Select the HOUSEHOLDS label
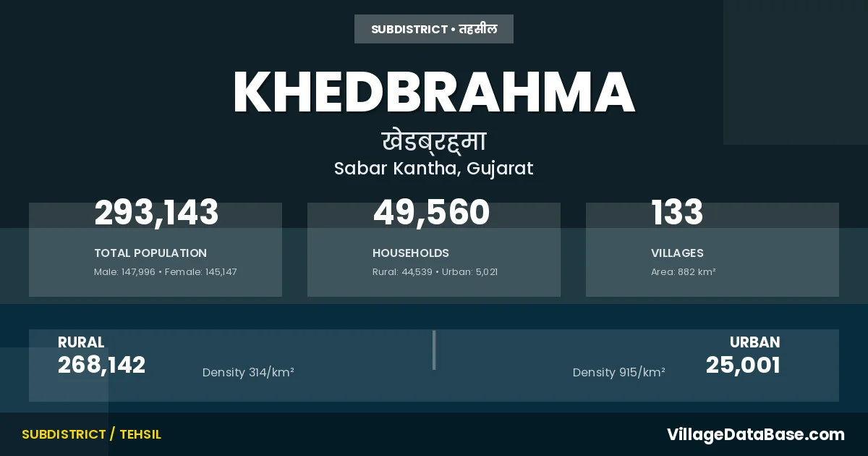This screenshot has height=456, width=868. point(411,253)
